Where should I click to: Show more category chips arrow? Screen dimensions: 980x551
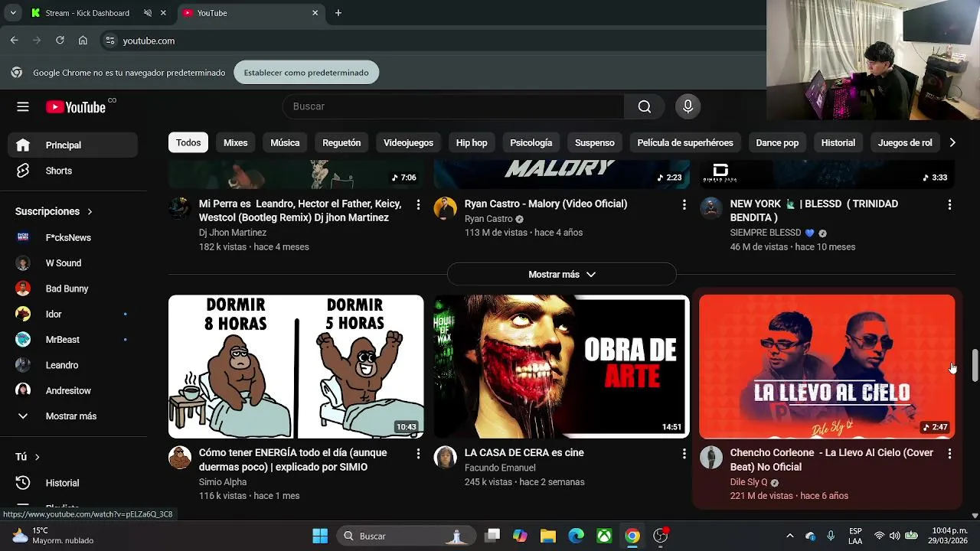[x=952, y=143]
